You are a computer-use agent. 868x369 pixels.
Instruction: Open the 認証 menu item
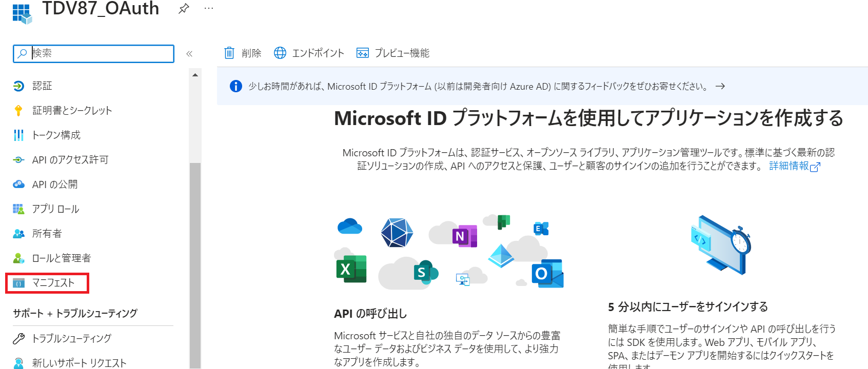[x=42, y=86]
